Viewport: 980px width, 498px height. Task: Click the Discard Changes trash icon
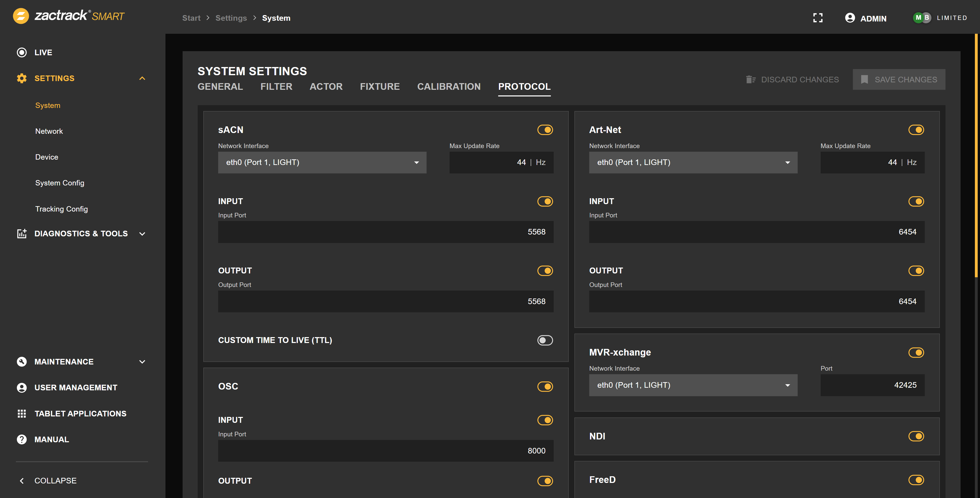click(x=751, y=80)
